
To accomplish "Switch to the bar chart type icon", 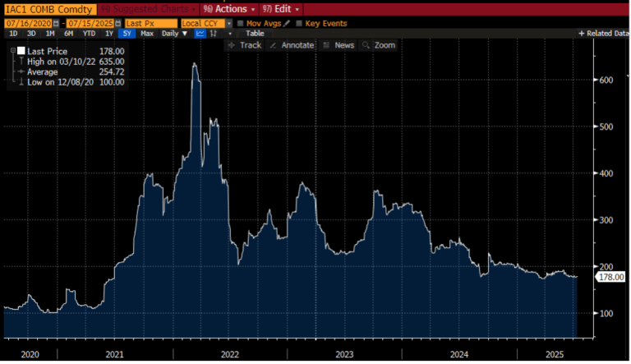I will 211,34.
